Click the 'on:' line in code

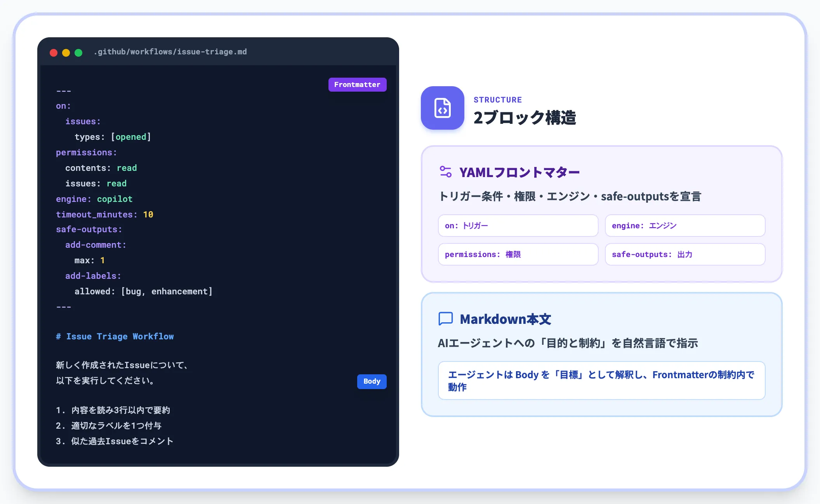tap(63, 106)
